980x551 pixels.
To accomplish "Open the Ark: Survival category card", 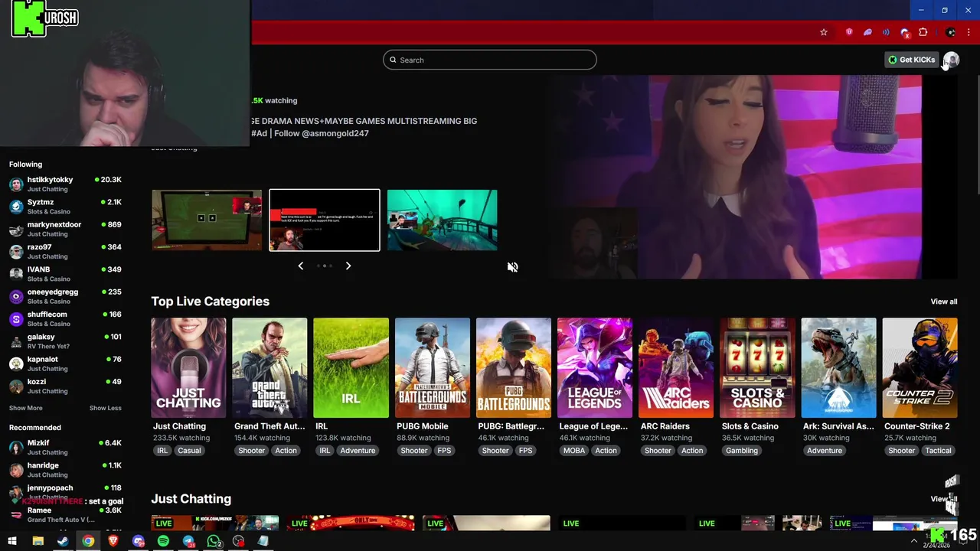I will 838,368.
